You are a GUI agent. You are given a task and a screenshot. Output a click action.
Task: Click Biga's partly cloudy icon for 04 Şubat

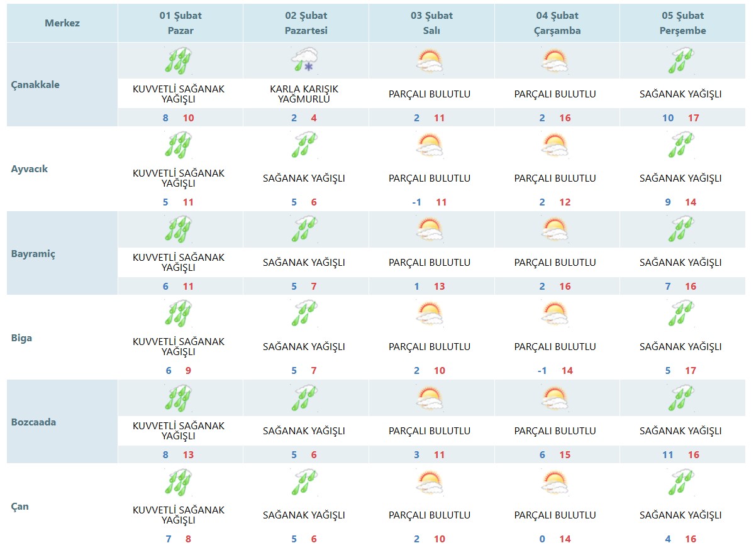pyautogui.click(x=555, y=314)
